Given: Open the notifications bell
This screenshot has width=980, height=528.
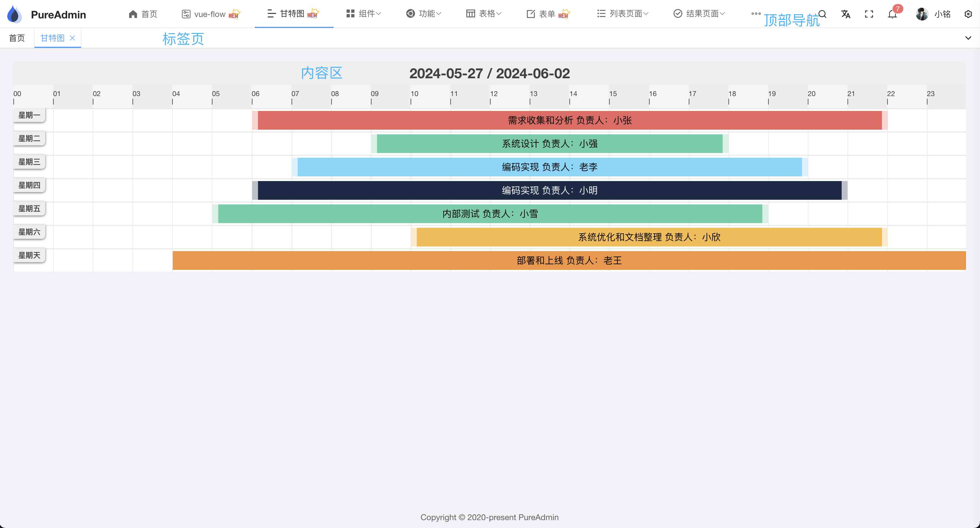Looking at the screenshot, I should tap(892, 14).
